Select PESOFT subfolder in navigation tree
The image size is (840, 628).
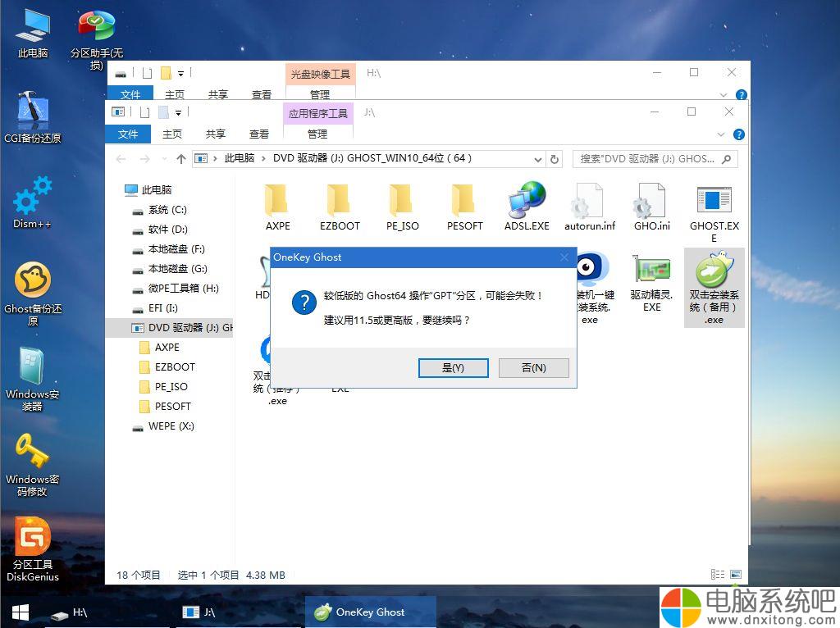[x=165, y=407]
